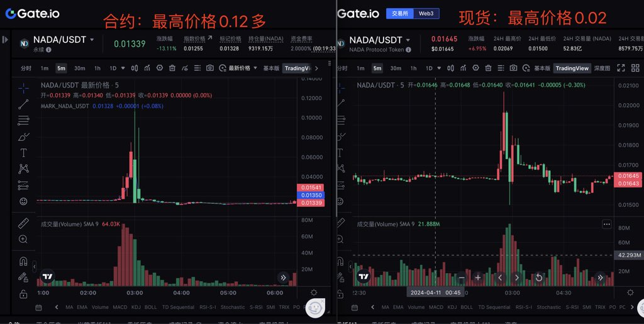Select 30m interval in right chart
Image resolution: width=644 pixels, height=324 pixels.
click(396, 68)
